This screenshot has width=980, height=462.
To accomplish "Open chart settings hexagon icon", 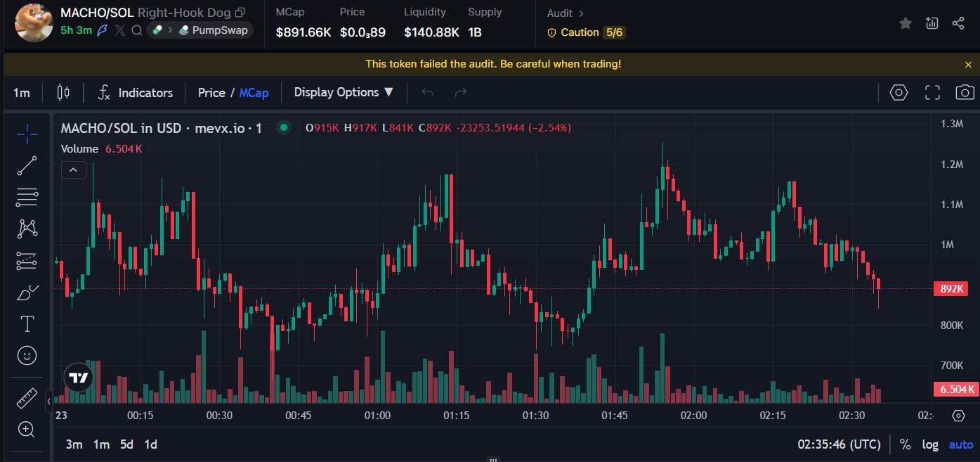I will point(899,93).
